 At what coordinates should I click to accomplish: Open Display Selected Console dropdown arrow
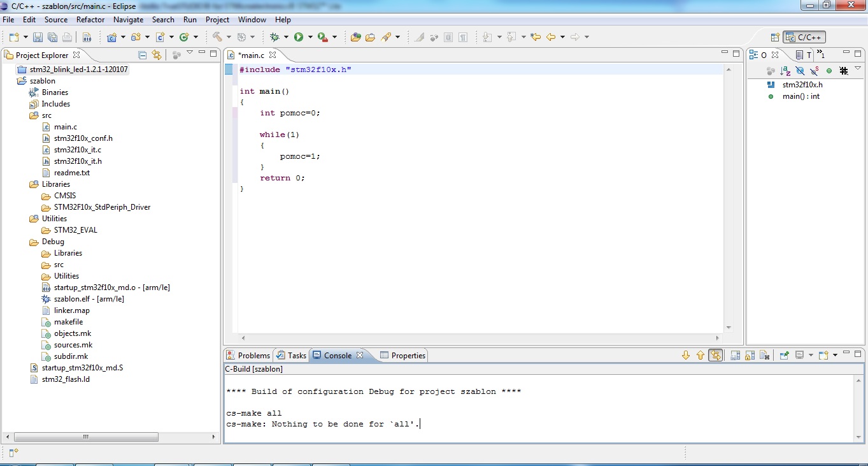tap(811, 355)
